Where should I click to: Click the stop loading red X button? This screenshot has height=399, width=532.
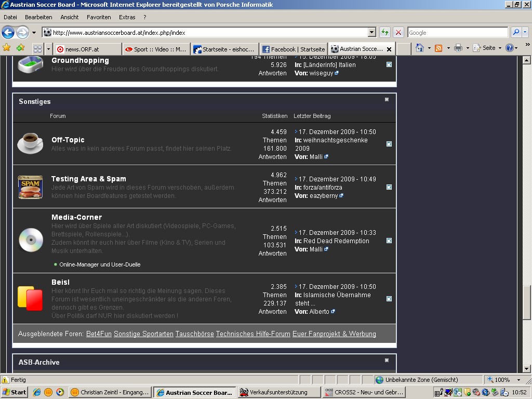tap(398, 32)
